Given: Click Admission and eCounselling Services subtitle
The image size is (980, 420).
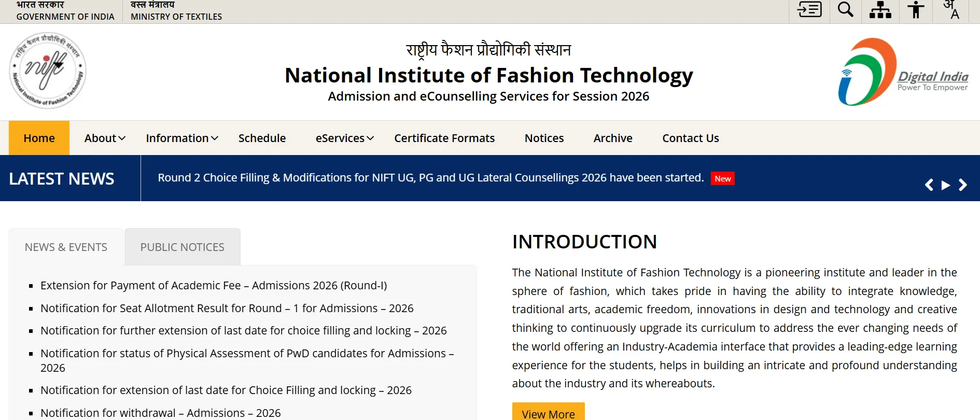Looking at the screenshot, I should [x=488, y=96].
